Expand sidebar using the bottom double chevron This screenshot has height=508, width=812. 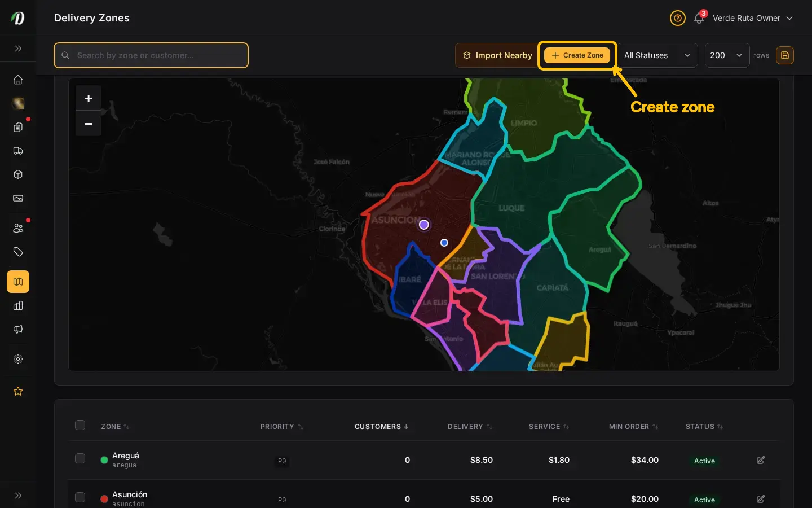[18, 496]
